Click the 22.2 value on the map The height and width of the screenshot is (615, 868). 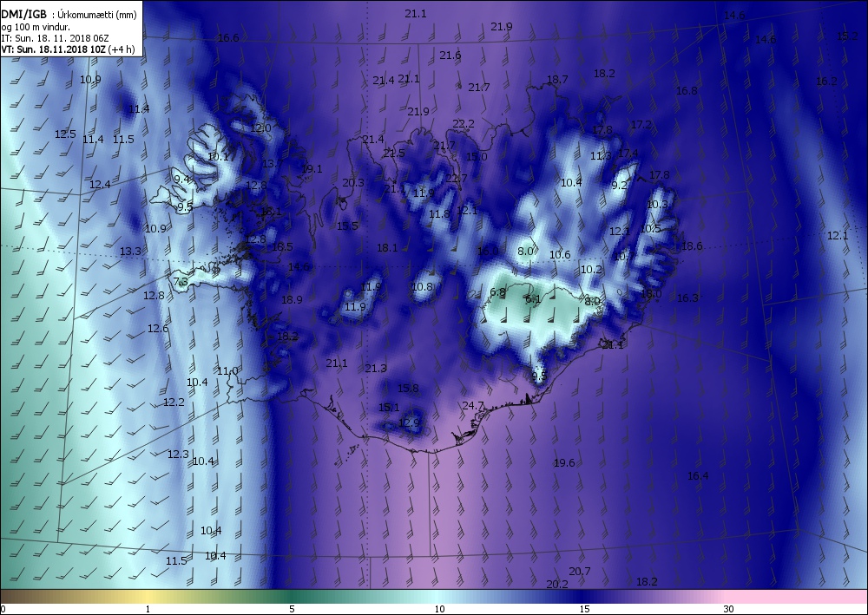click(464, 123)
